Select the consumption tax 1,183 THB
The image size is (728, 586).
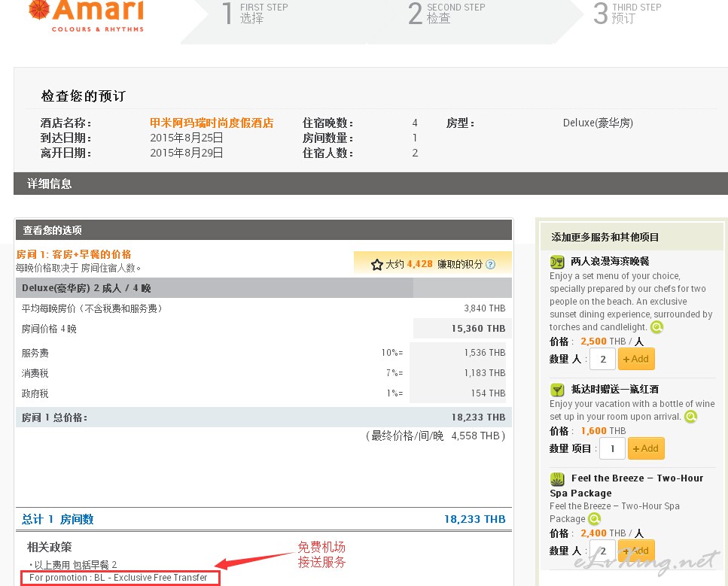[x=485, y=373]
